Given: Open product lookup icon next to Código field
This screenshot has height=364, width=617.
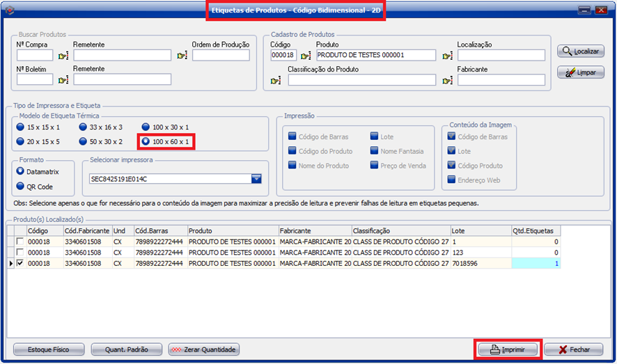Looking at the screenshot, I should point(305,56).
